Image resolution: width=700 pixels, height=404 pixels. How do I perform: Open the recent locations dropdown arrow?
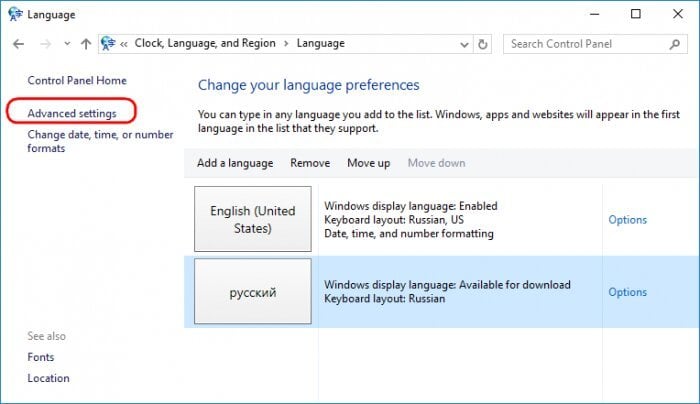67,44
